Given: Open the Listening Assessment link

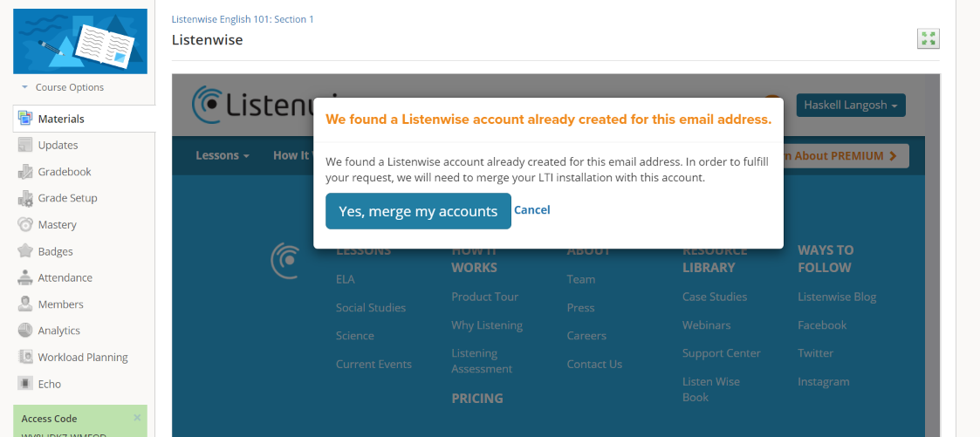Looking at the screenshot, I should click(x=482, y=361).
